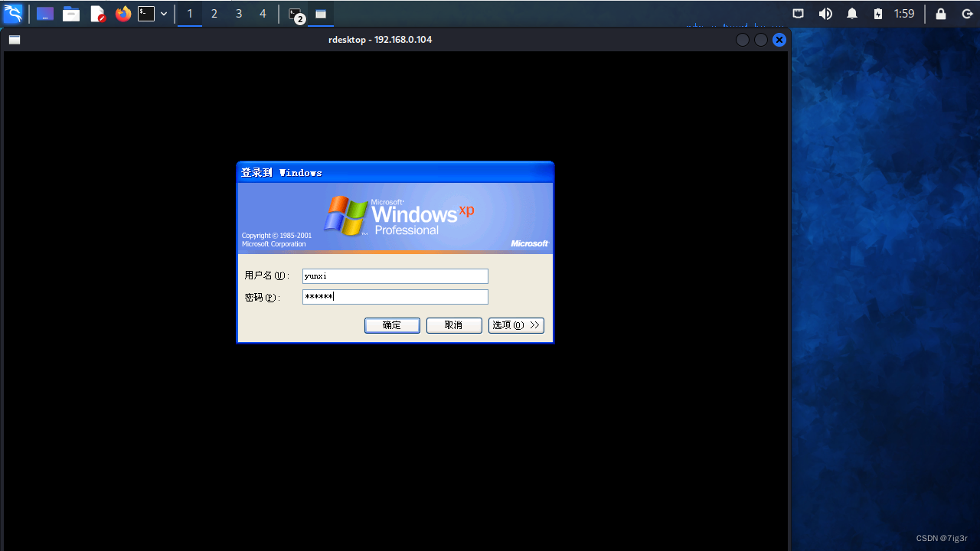This screenshot has height=551, width=980.
Task: Maximize the rdesktop window
Action: click(761, 40)
